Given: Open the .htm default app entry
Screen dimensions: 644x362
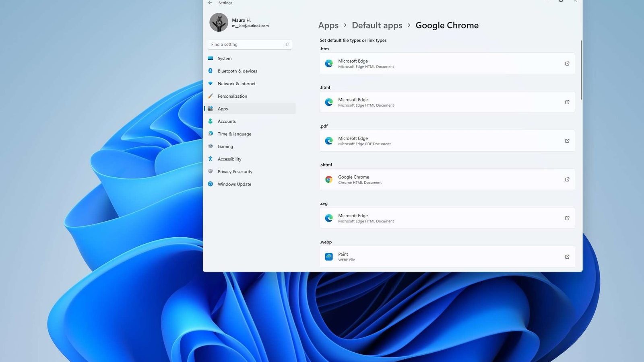Looking at the screenshot, I should [x=447, y=63].
